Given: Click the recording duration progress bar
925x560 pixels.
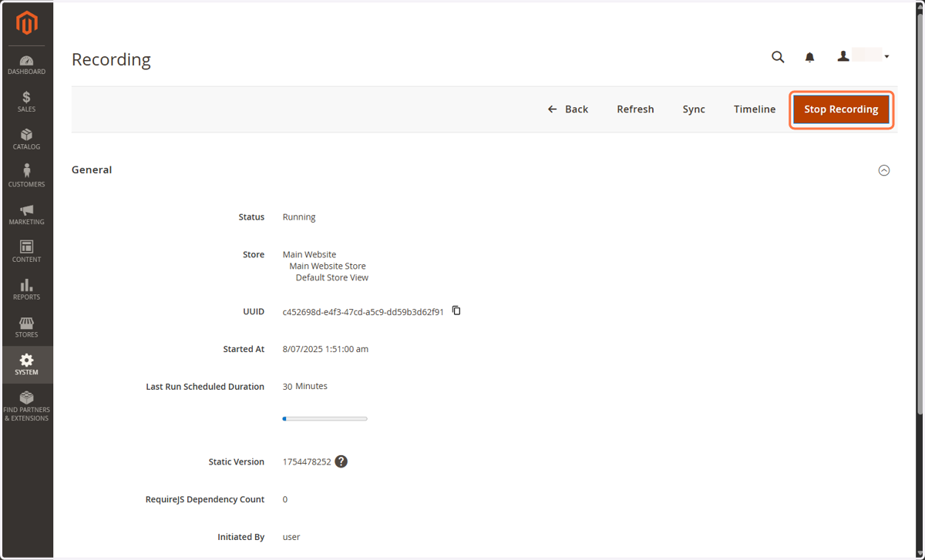Looking at the screenshot, I should pyautogui.click(x=325, y=419).
